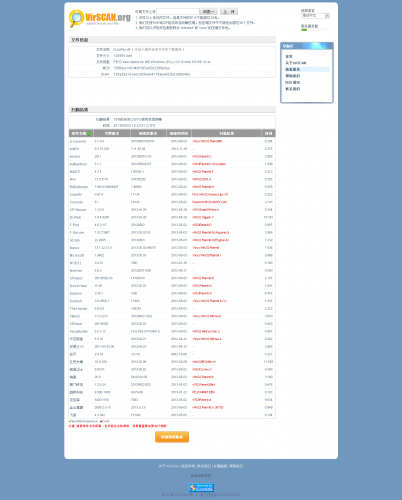Open the 关于VirSCAN link in page footer
Screen dimensions: 402x500
pyautogui.click(x=169, y=466)
